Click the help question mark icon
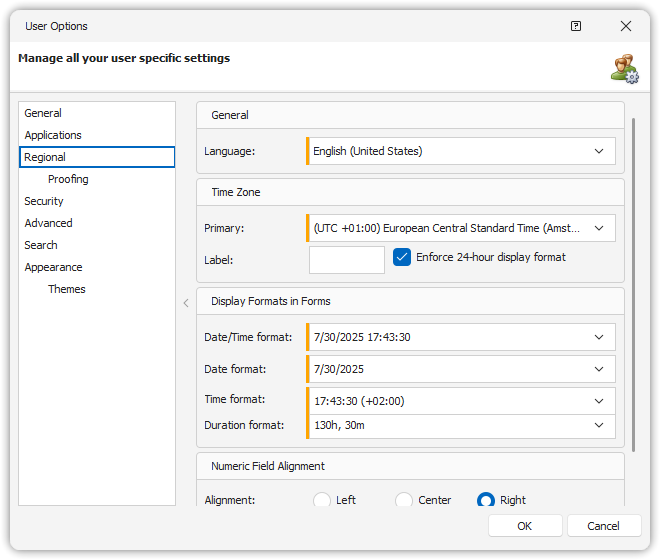 pyautogui.click(x=576, y=26)
